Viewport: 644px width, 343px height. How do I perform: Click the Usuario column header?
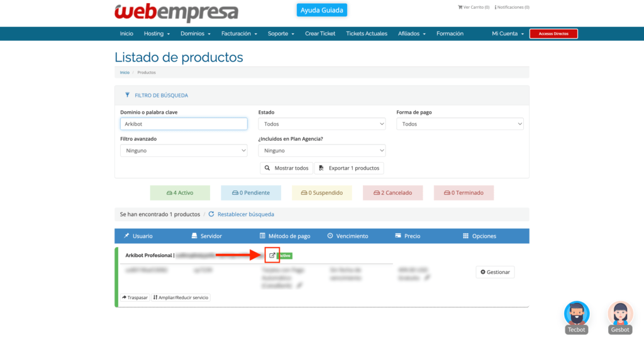pyautogui.click(x=138, y=236)
